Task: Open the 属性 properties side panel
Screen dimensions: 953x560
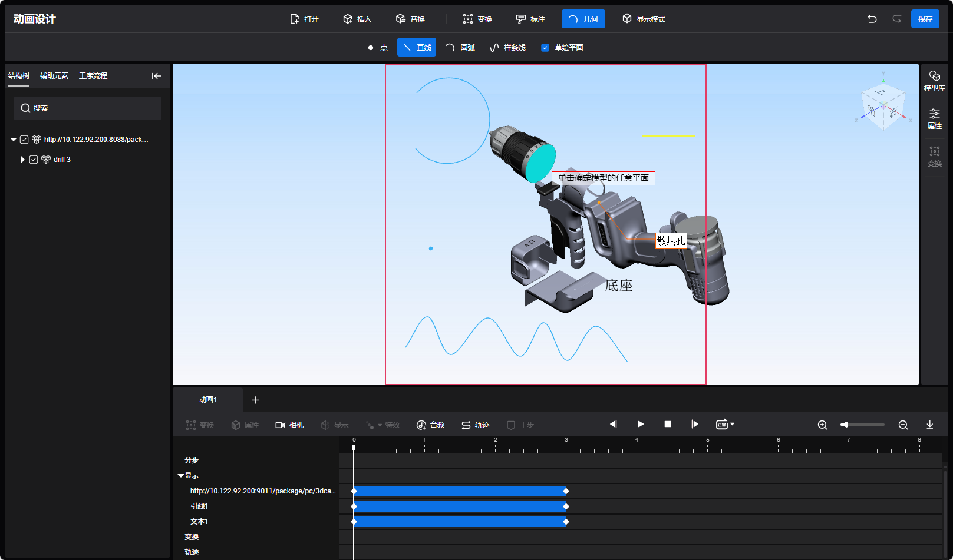Action: [x=934, y=118]
